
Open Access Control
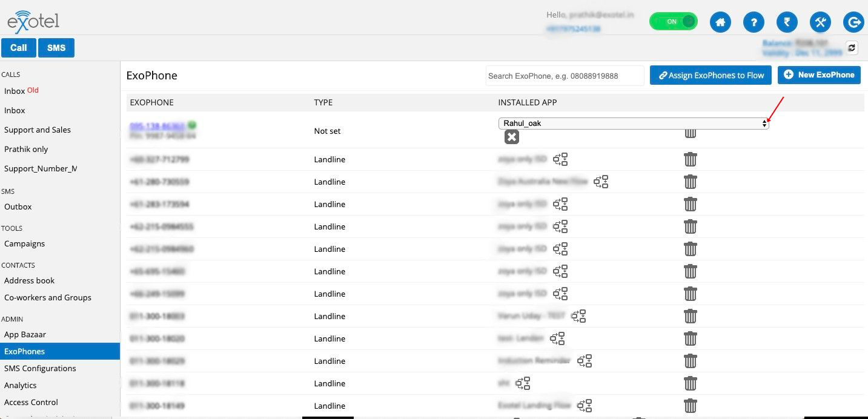(x=31, y=402)
